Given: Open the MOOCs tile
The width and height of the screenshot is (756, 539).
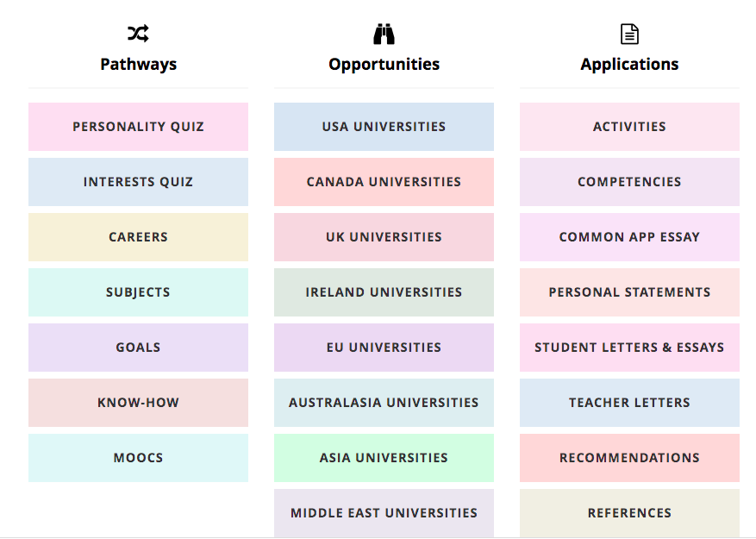Looking at the screenshot, I should coord(139,458).
